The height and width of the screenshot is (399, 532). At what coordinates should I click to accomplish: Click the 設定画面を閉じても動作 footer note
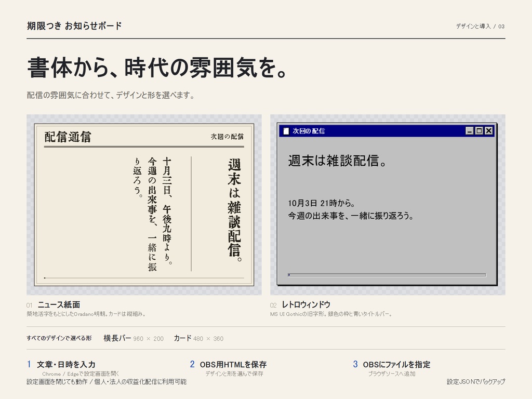107,382
